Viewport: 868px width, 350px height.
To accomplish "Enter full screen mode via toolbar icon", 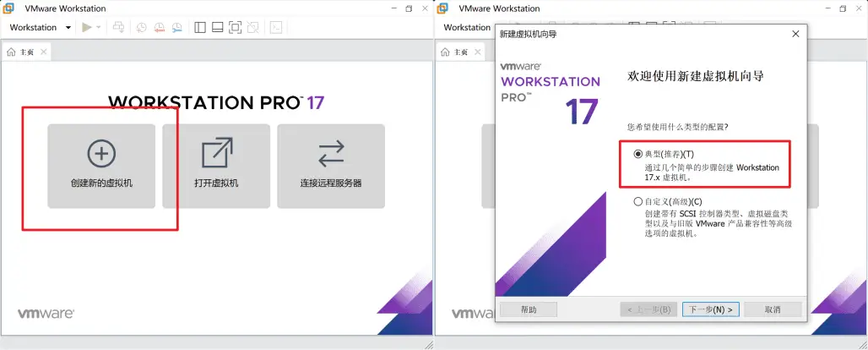I will point(235,27).
